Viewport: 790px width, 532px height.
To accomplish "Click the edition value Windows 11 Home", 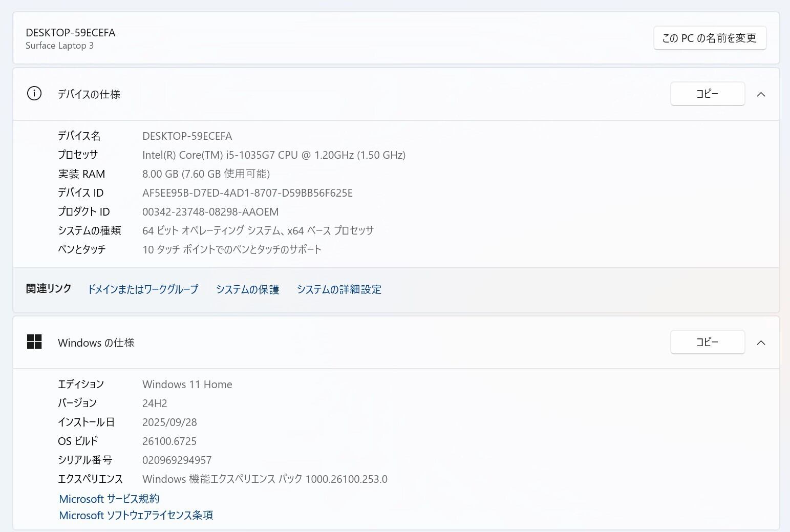I will 187,385.
